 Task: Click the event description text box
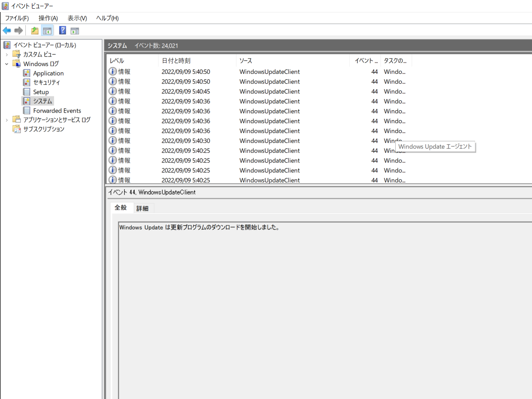[325, 310]
